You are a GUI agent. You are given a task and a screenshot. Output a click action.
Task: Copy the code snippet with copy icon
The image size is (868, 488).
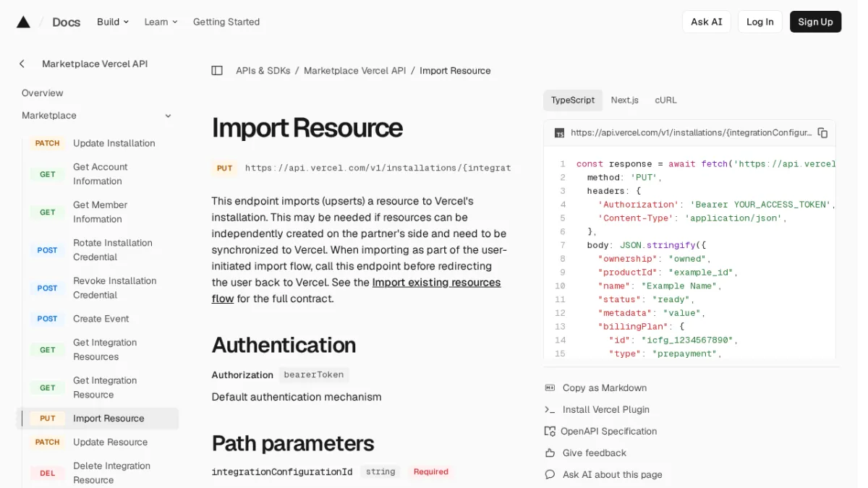[822, 133]
